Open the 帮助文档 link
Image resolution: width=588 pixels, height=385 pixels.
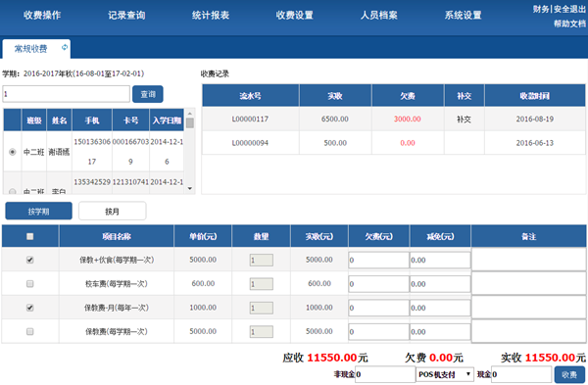click(569, 24)
